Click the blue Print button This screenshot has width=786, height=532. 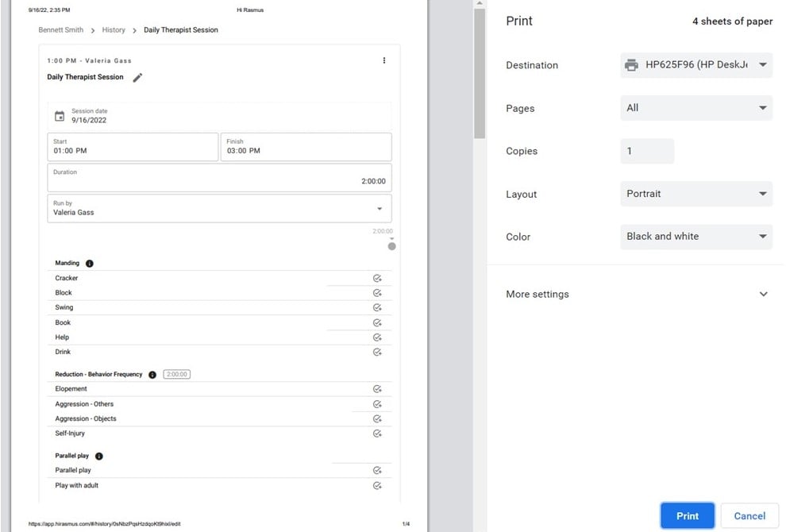click(687, 516)
